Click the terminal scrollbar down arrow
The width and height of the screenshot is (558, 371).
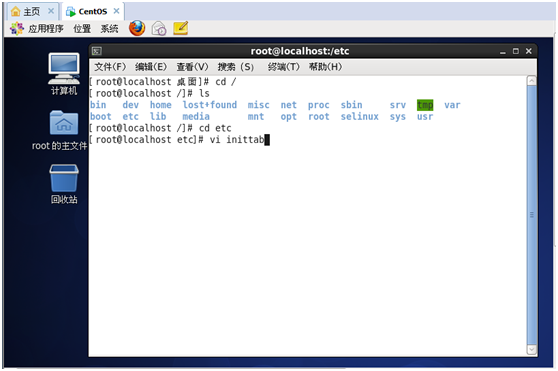pos(531,350)
